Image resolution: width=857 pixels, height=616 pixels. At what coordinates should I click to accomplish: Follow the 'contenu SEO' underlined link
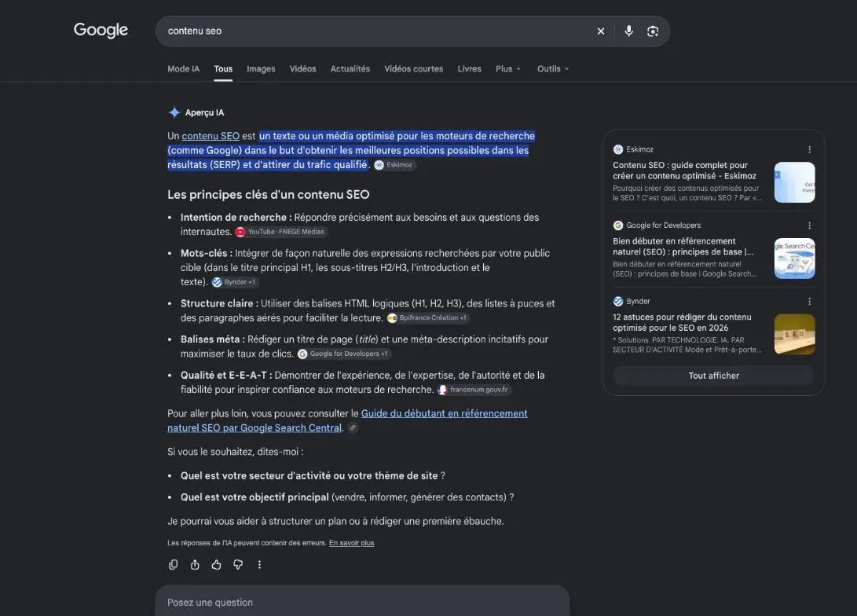click(x=211, y=136)
